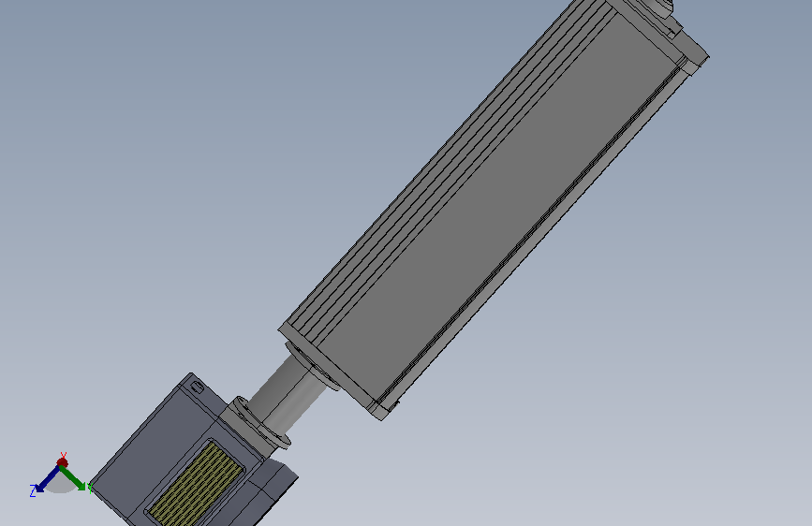Select the round shaft between motor and cylinder
The image size is (812, 526).
[288, 395]
